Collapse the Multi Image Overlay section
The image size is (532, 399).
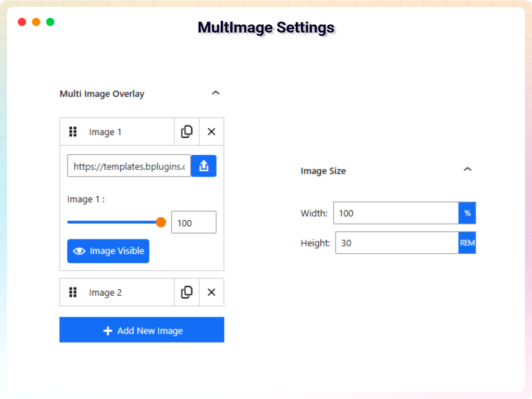(x=216, y=93)
